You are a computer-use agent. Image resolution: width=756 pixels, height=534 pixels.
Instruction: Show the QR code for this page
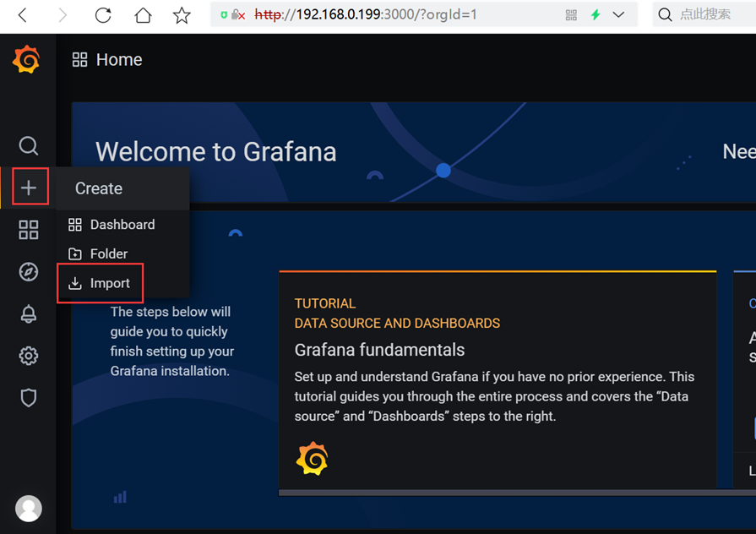point(571,15)
